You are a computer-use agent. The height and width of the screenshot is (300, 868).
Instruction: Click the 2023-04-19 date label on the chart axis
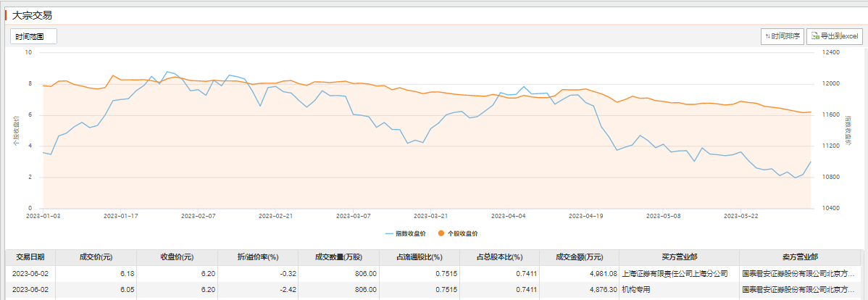pyautogui.click(x=586, y=215)
